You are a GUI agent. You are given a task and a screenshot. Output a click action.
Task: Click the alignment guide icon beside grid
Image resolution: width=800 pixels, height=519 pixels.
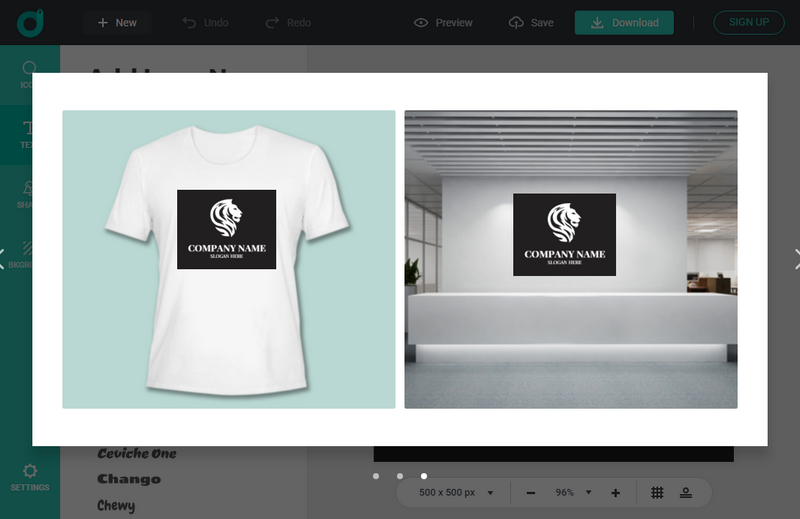[686, 493]
